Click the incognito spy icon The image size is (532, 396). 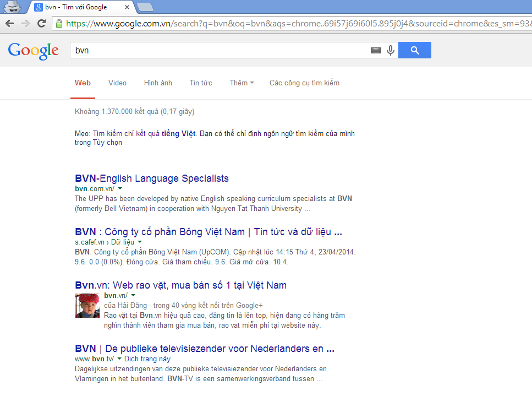click(x=13, y=7)
